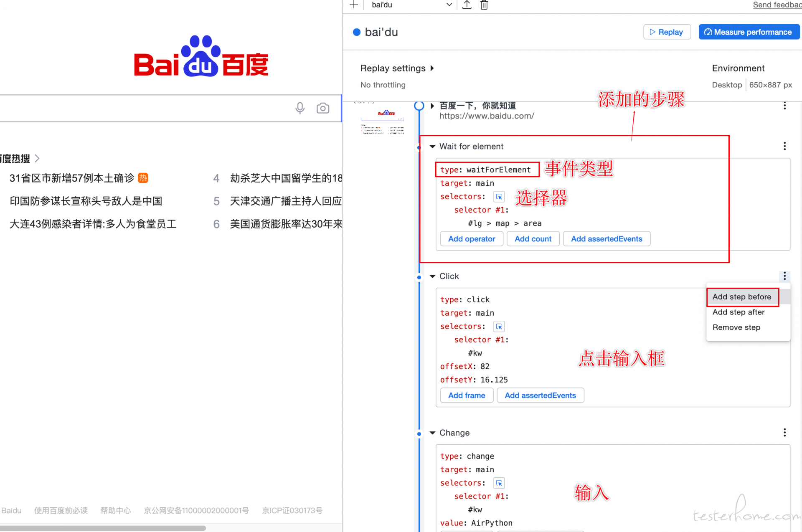This screenshot has height=532, width=802.
Task: Click the Click step timeline dot
Action: pyautogui.click(x=419, y=277)
